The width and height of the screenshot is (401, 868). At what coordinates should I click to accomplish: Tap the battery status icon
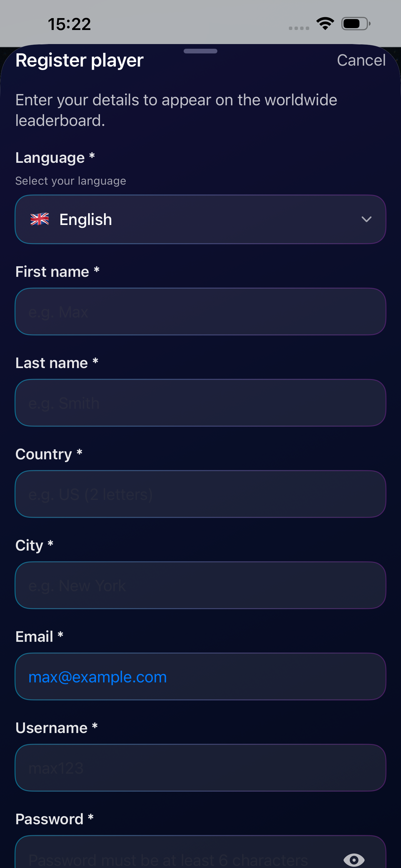pyautogui.click(x=355, y=23)
